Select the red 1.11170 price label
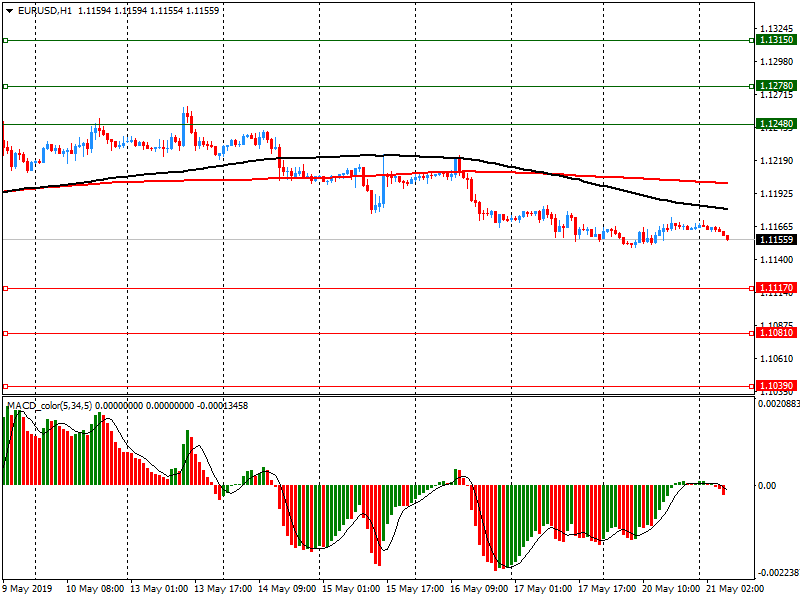 pyautogui.click(x=776, y=288)
